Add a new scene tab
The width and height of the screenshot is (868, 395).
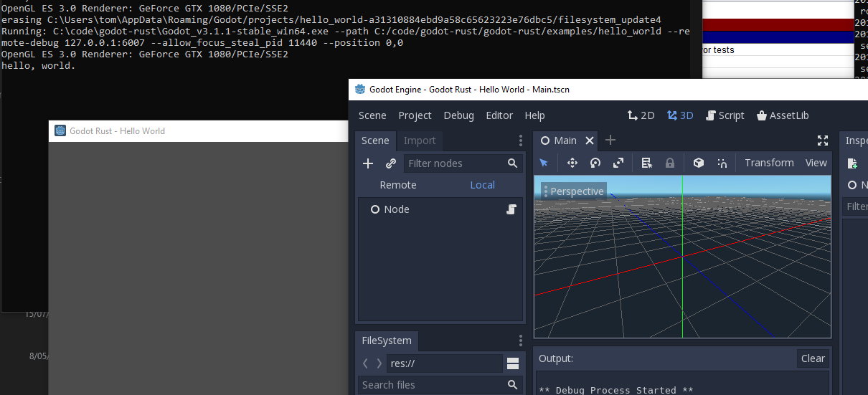click(x=610, y=141)
